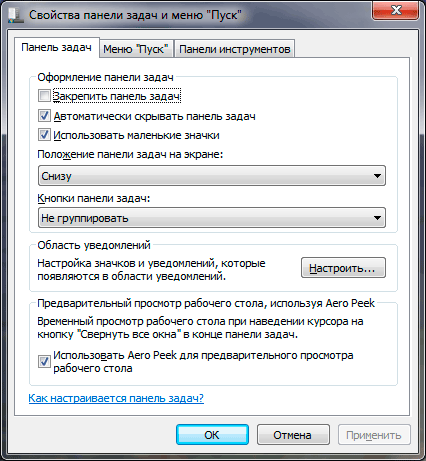
Task: Click the Оформление панели задач group title
Action: (105, 77)
